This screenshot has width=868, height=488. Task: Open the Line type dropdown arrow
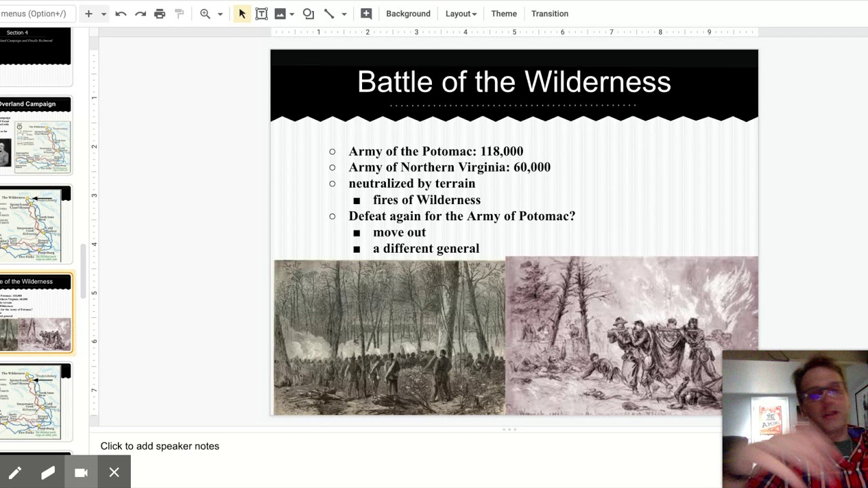tap(344, 14)
